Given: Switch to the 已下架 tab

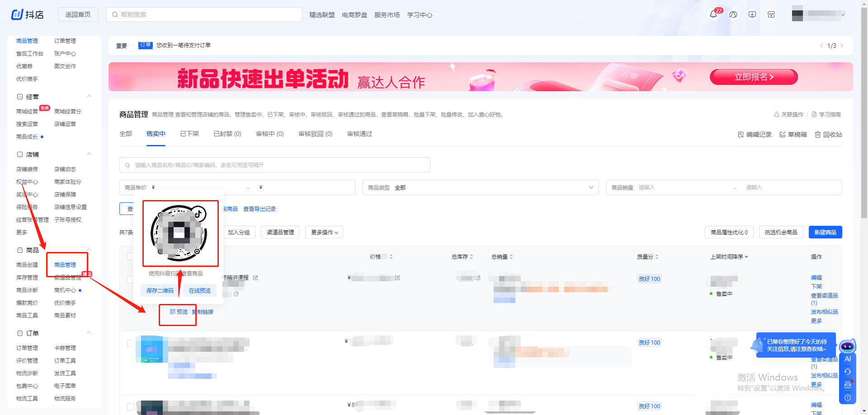Looking at the screenshot, I should click(189, 134).
